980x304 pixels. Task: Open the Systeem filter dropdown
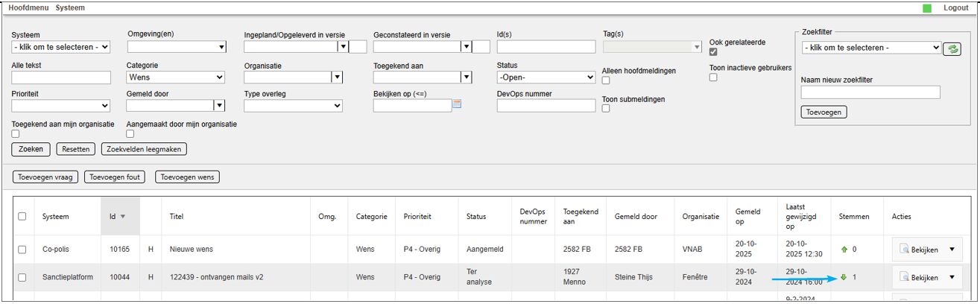click(x=61, y=47)
